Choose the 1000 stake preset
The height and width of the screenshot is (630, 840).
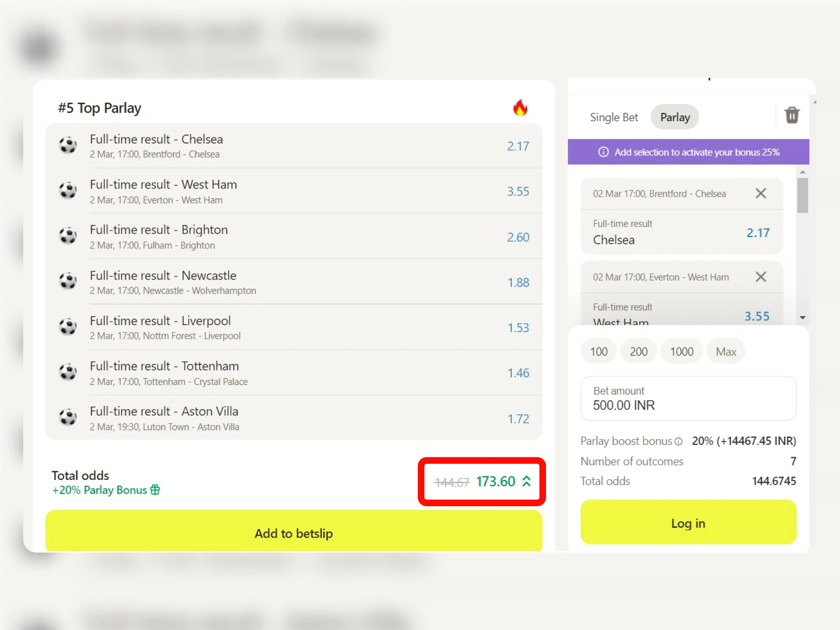[x=681, y=351]
